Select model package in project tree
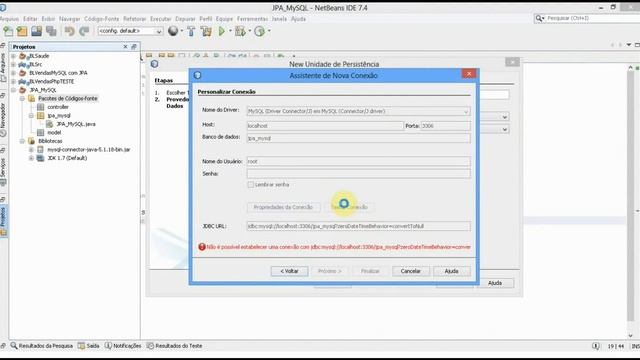 point(54,133)
